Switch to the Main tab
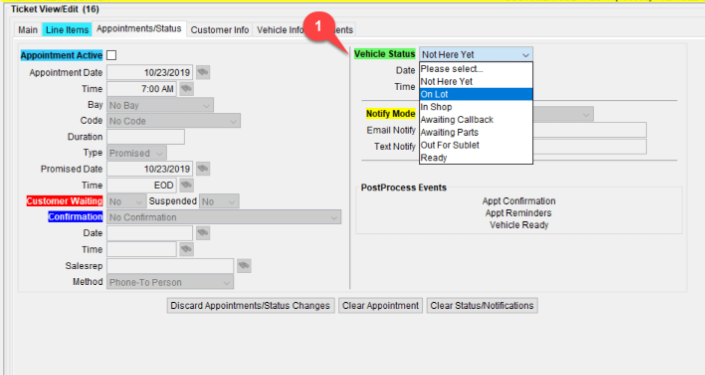The width and height of the screenshot is (705, 375). [28, 30]
